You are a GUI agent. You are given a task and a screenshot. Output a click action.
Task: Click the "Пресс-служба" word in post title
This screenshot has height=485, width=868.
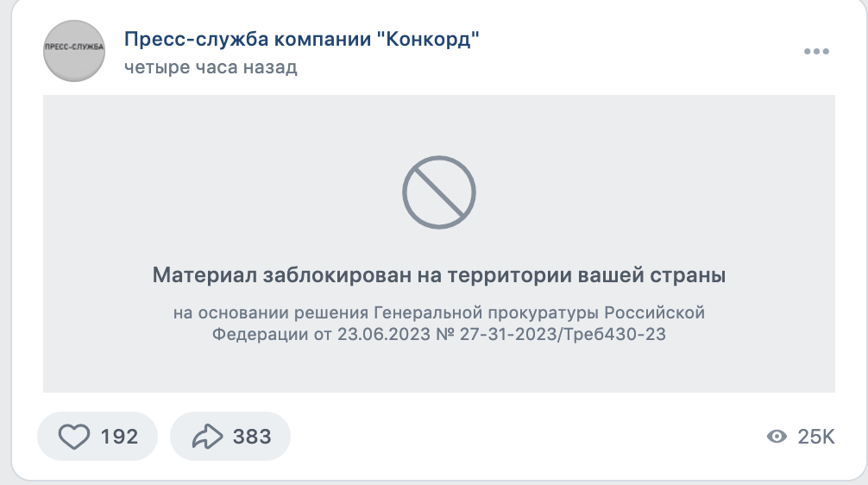[196, 40]
